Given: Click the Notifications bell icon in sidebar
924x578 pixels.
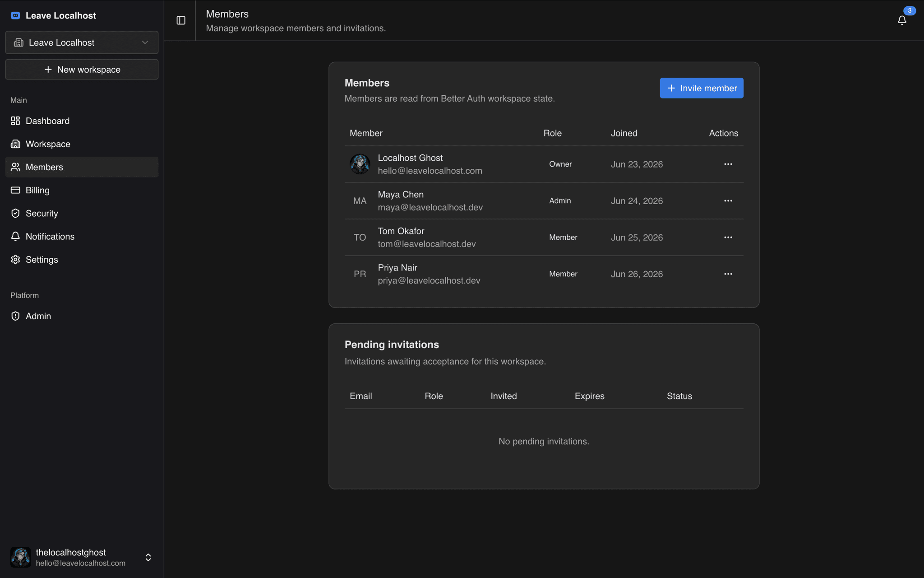Looking at the screenshot, I should tap(15, 236).
